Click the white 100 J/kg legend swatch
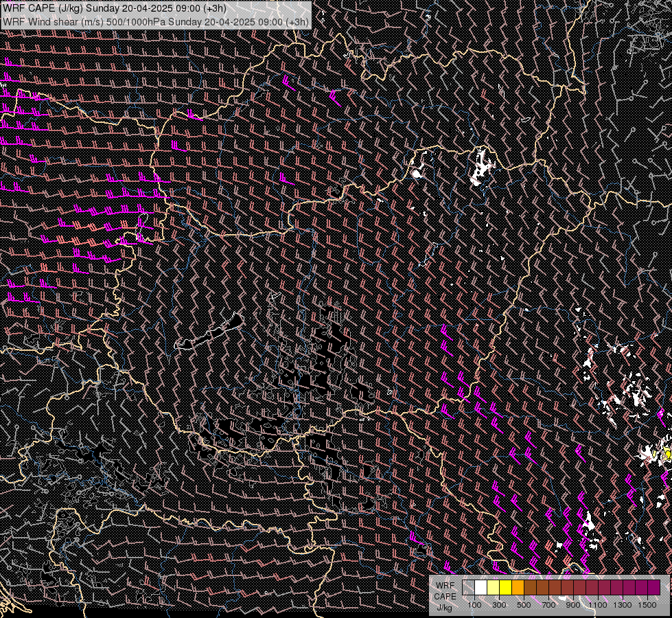 click(x=481, y=588)
